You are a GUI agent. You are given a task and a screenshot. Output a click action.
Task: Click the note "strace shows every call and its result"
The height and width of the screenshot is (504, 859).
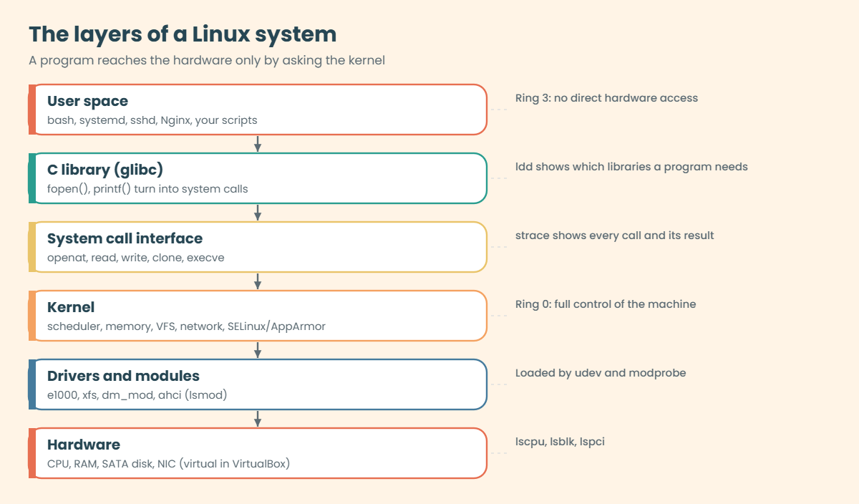[615, 236]
